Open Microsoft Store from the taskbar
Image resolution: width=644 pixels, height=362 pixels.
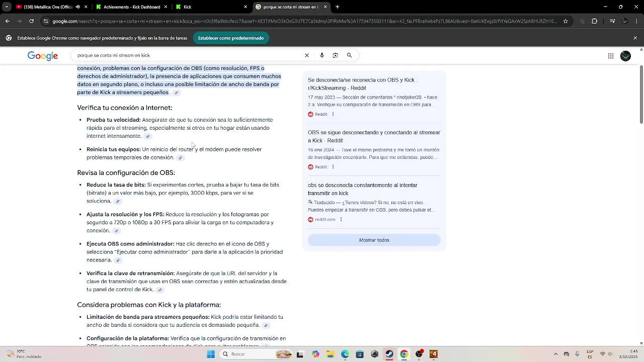point(359,354)
